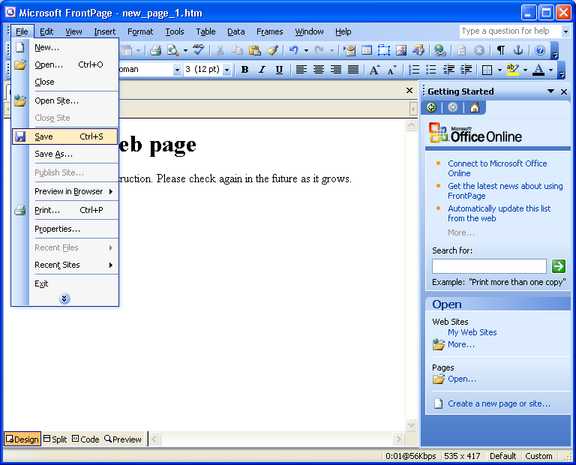Open the font name dropdown arrow
The width and height of the screenshot is (576, 465).
[x=177, y=69]
